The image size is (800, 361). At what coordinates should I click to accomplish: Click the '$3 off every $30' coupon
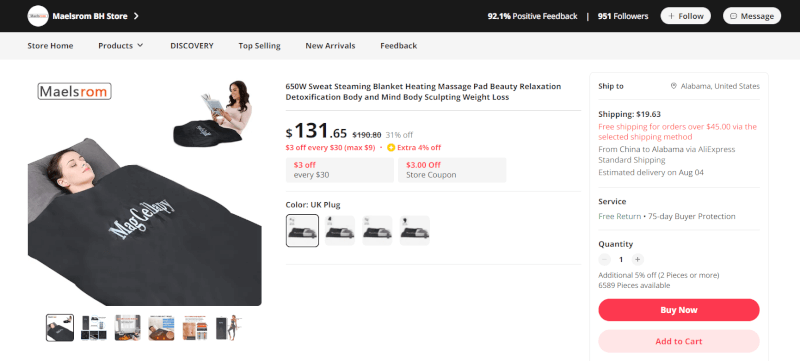point(340,170)
